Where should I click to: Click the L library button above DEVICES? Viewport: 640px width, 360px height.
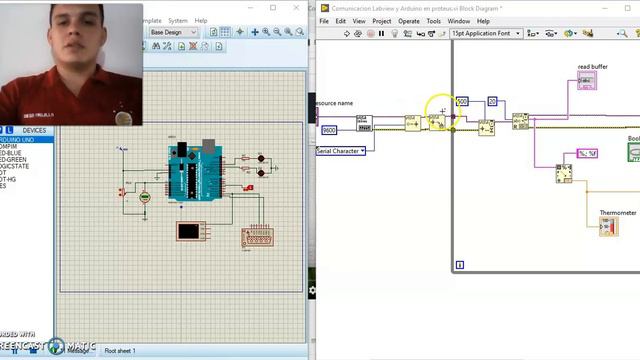click(x=9, y=130)
